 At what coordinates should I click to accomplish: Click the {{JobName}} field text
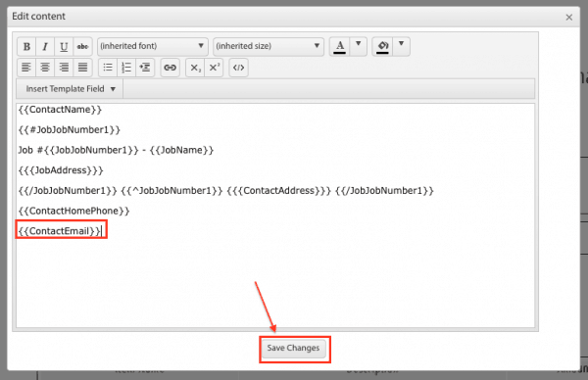click(x=181, y=150)
